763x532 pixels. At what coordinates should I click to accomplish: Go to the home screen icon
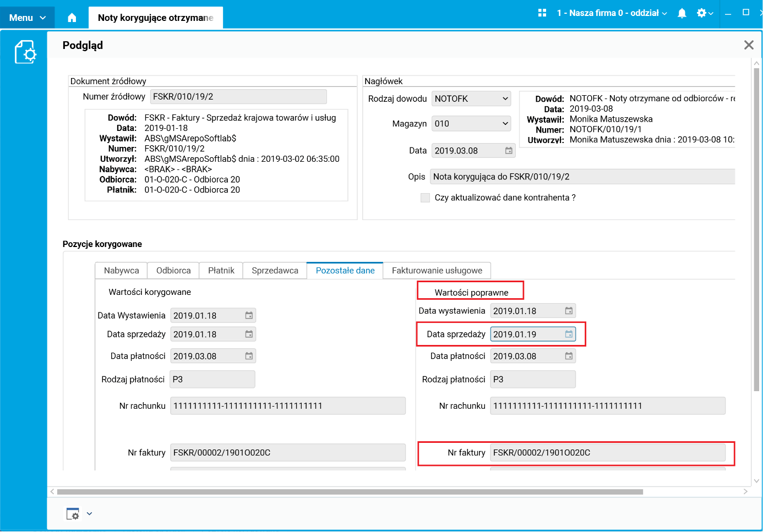click(72, 18)
